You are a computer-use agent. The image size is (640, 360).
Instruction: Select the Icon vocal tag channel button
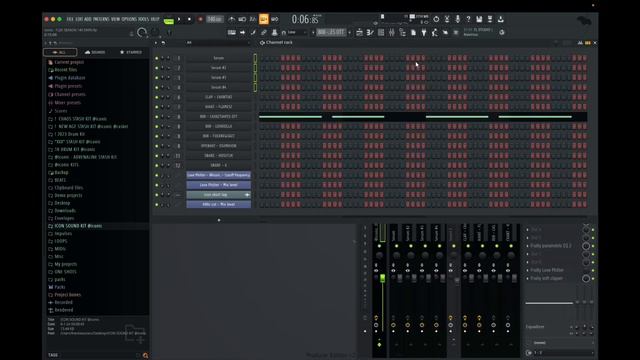tap(219, 195)
